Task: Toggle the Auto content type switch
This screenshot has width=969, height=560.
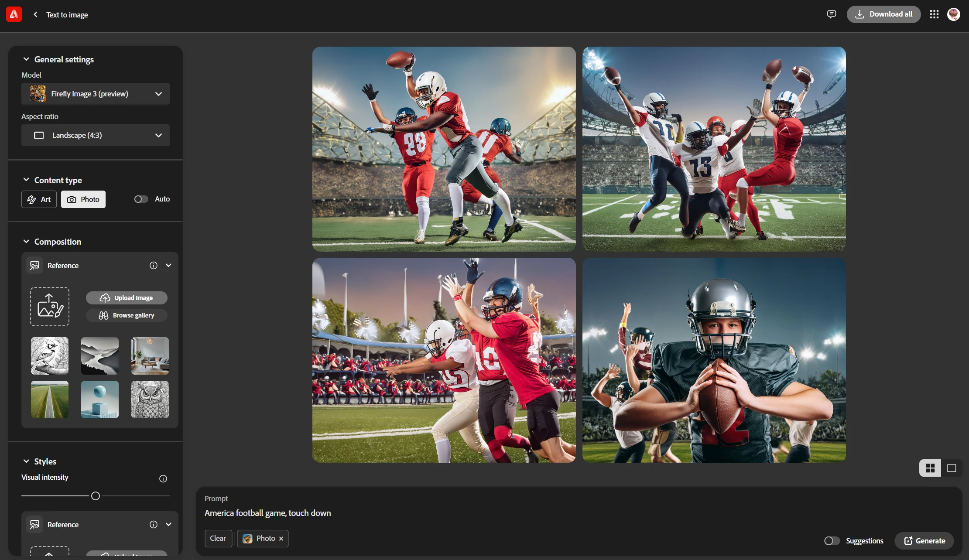Action: (x=141, y=199)
